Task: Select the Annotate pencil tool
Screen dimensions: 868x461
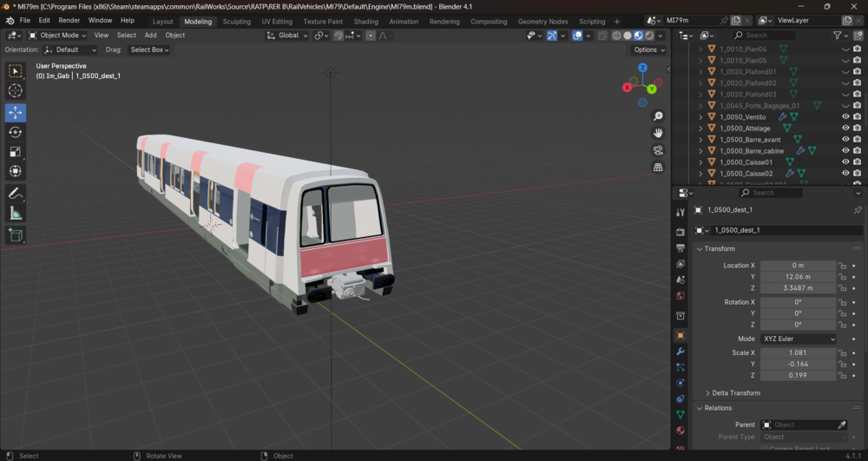Action: [x=16, y=193]
